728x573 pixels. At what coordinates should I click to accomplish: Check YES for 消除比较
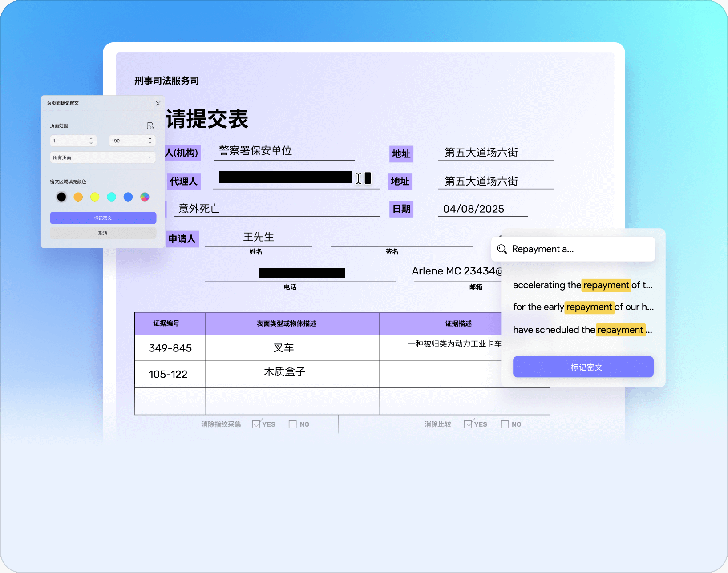click(468, 424)
